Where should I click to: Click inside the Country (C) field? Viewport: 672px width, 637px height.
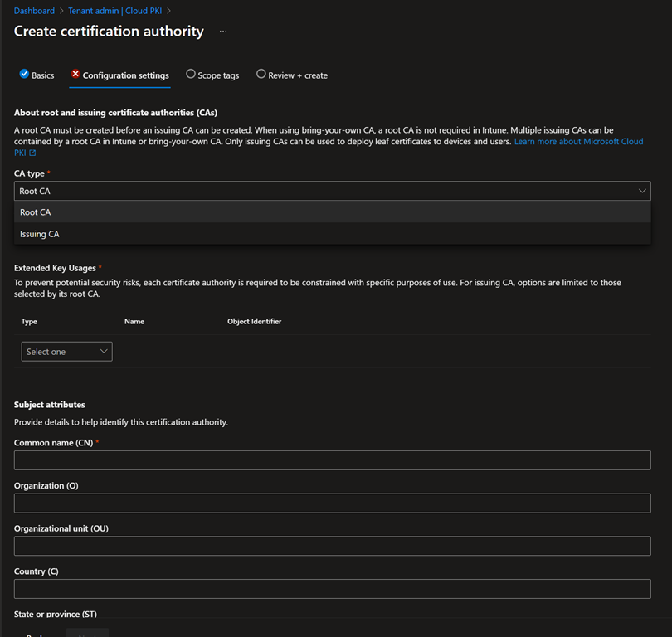coord(332,589)
